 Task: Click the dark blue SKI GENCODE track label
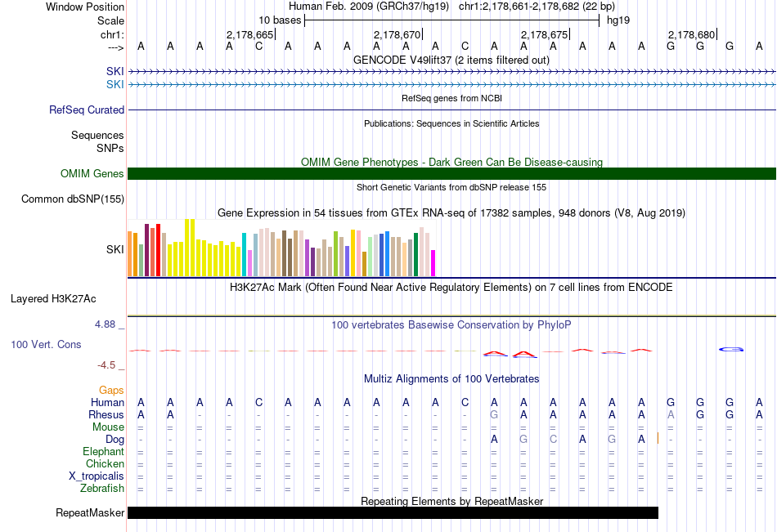[115, 71]
